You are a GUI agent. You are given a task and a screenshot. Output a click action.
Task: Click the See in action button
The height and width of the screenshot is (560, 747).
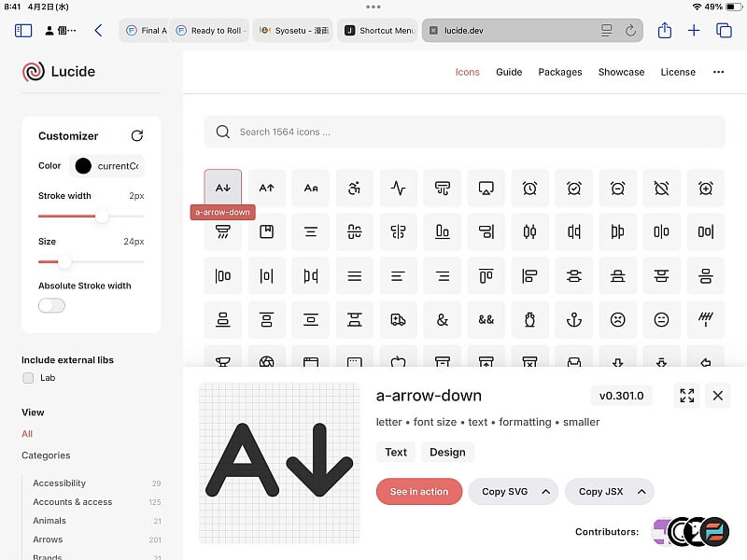(x=419, y=492)
